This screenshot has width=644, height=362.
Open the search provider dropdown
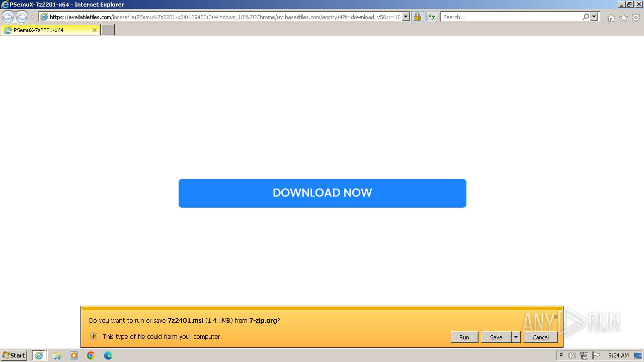(x=594, y=17)
